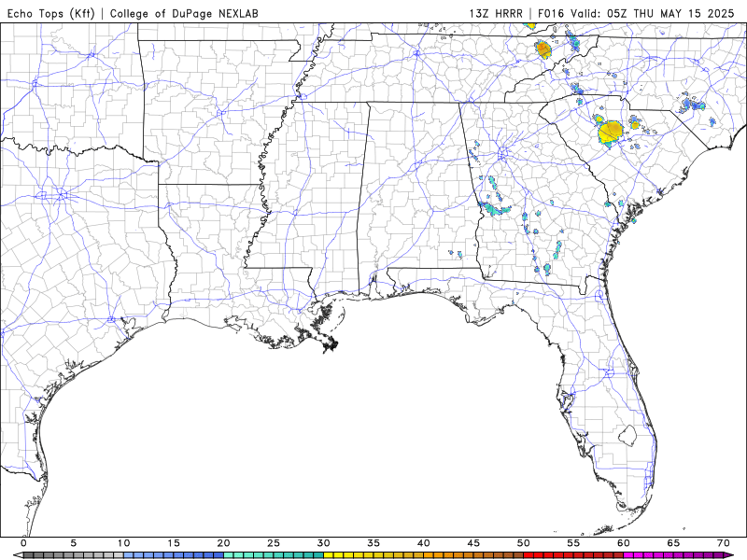This screenshot has height=560, width=747.
Task: Click the white arrow at color bar's left end
Action: (18, 555)
